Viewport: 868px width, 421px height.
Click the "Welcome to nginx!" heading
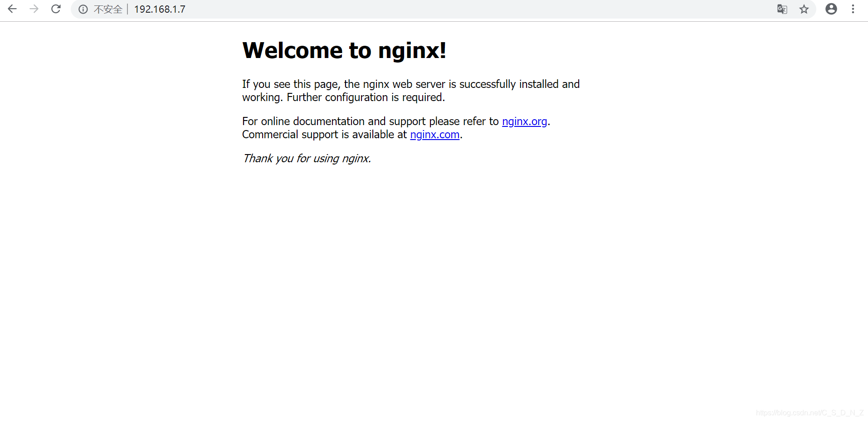click(x=344, y=50)
